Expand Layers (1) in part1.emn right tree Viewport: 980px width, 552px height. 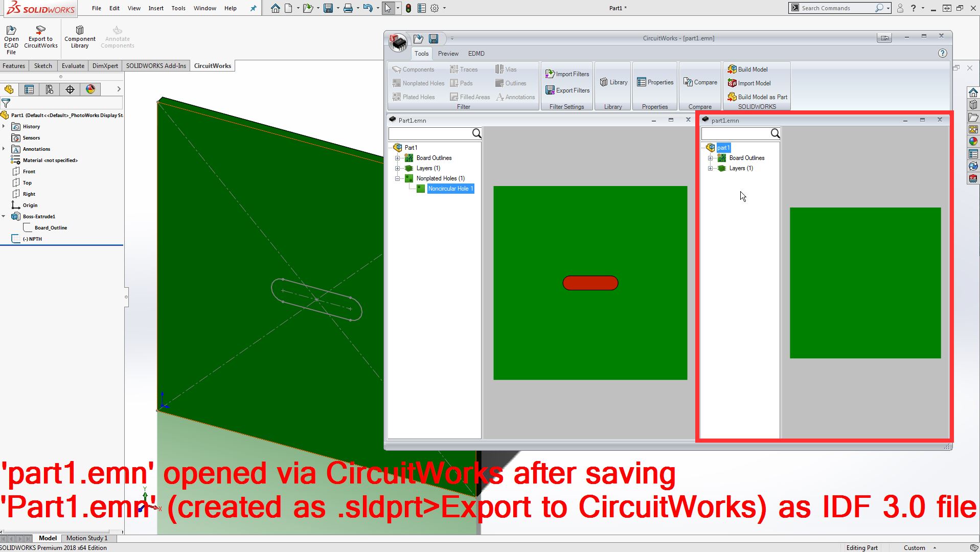click(x=710, y=168)
